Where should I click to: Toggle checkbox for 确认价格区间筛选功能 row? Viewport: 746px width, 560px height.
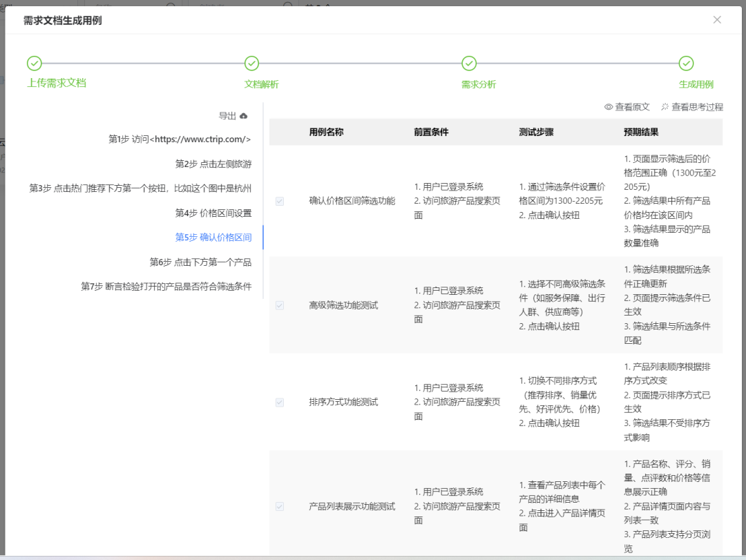pos(280,201)
